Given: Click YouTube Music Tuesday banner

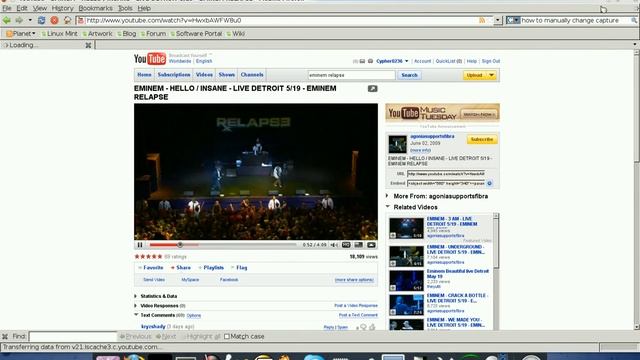Looking at the screenshot, I should pos(442,113).
